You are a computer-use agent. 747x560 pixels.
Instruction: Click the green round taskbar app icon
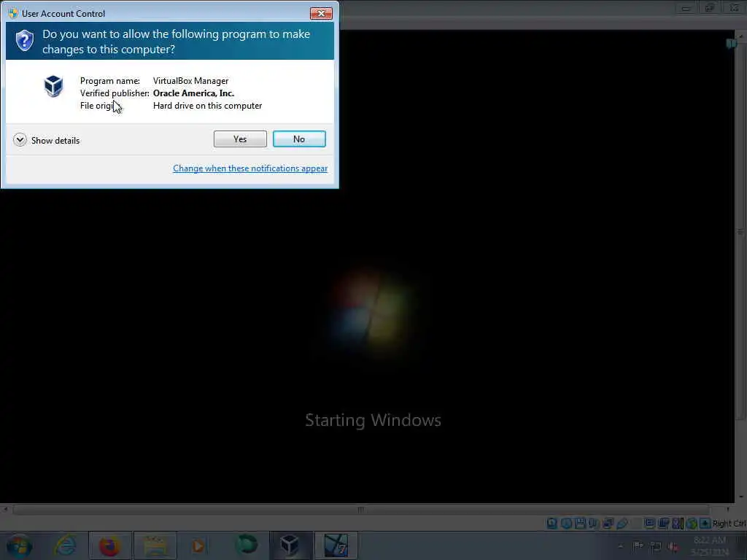click(x=247, y=544)
